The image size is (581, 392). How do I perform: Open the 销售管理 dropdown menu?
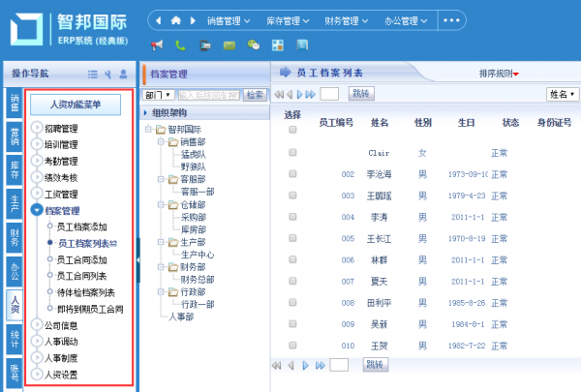[229, 21]
